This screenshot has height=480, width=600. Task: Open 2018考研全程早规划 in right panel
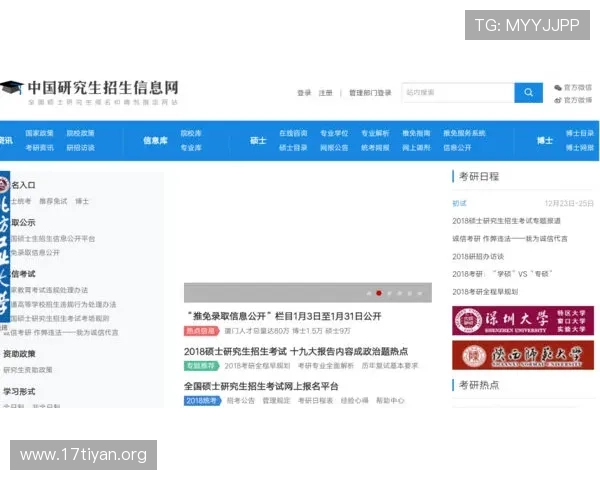tap(485, 292)
